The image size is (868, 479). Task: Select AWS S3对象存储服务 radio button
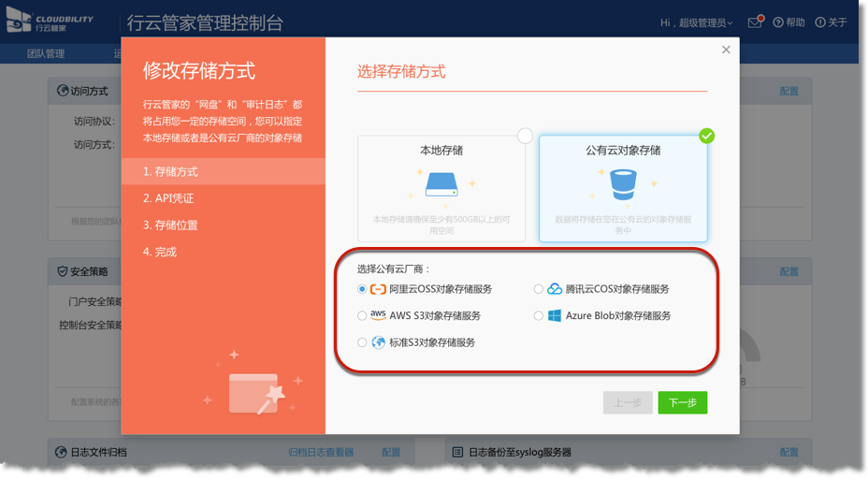[361, 315]
